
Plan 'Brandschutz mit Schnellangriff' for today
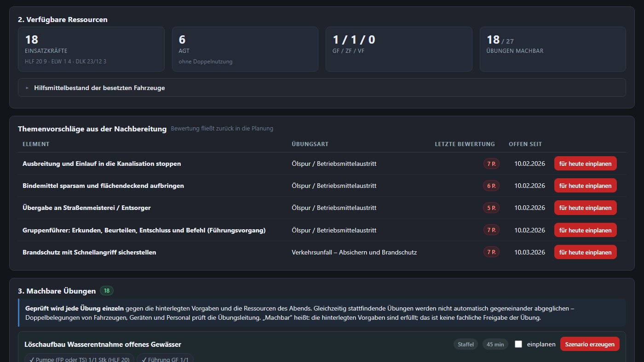coord(585,252)
